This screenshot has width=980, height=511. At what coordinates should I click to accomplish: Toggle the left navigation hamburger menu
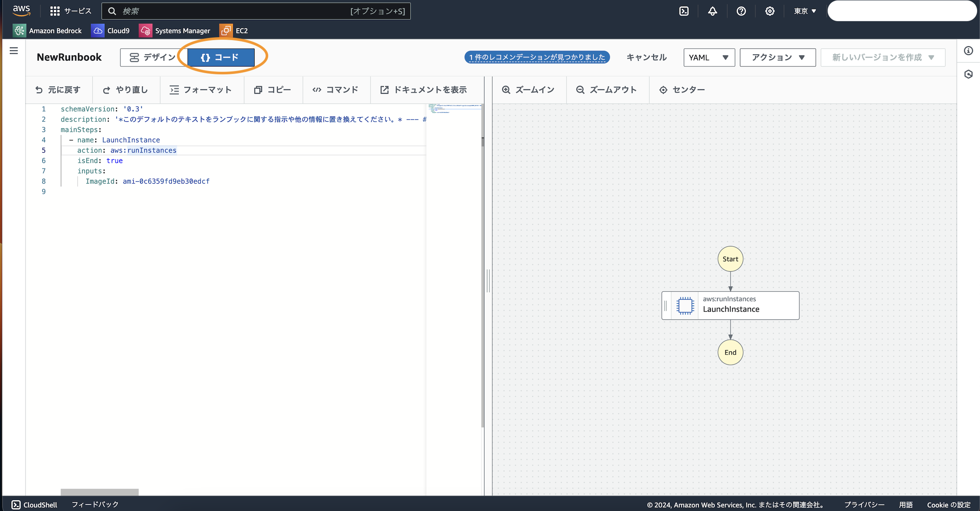[14, 50]
